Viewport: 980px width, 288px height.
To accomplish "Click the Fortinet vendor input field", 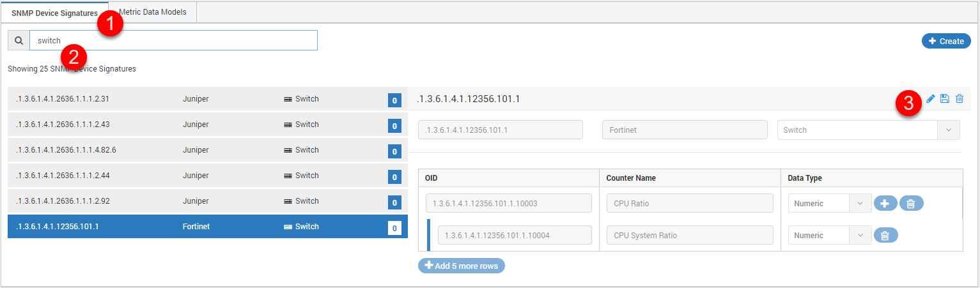I will (685, 130).
